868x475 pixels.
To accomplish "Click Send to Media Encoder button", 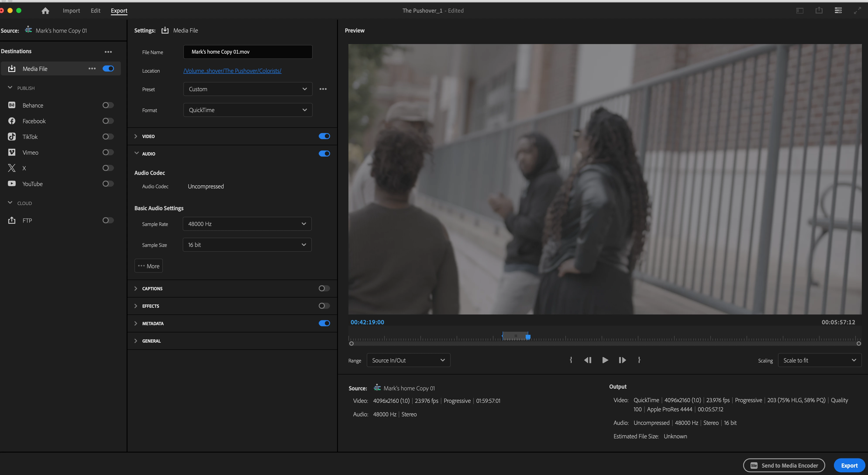I will [784, 466].
